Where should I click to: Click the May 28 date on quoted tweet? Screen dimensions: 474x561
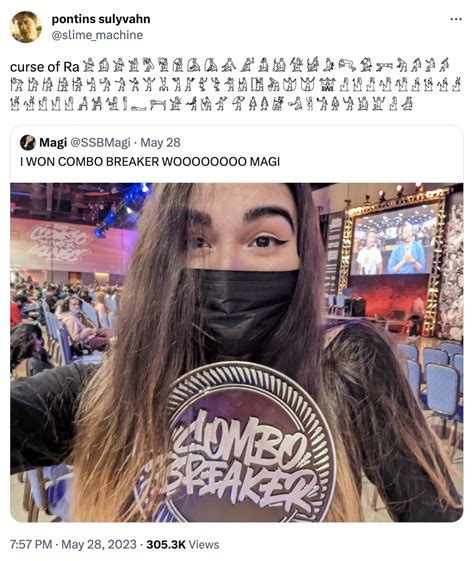tap(160, 143)
